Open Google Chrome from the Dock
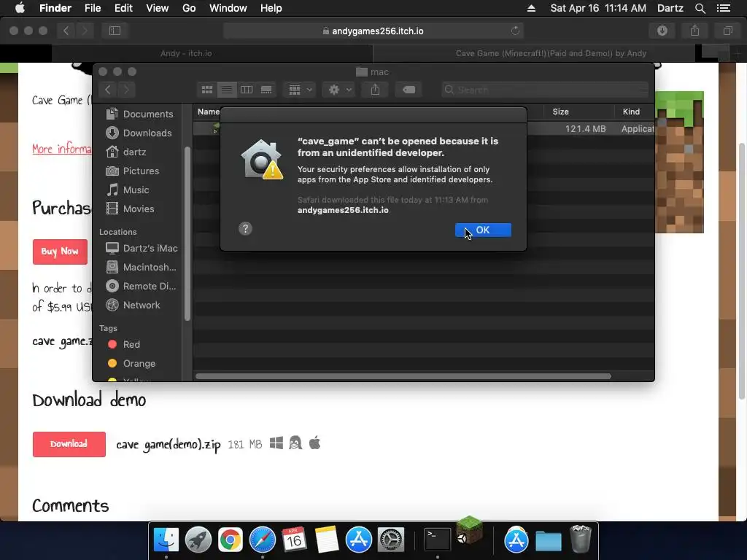Image resolution: width=747 pixels, height=560 pixels. (x=230, y=540)
